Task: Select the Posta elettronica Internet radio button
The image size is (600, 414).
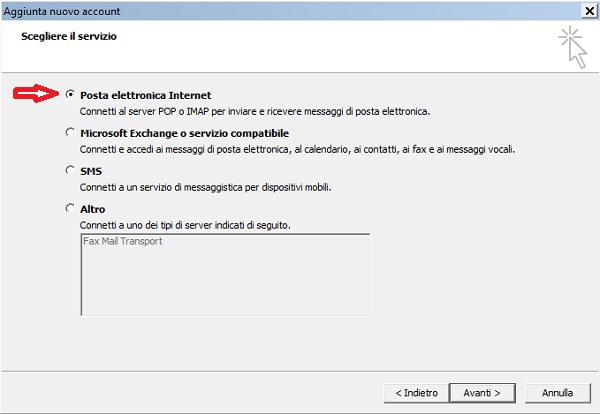Action: [70, 94]
